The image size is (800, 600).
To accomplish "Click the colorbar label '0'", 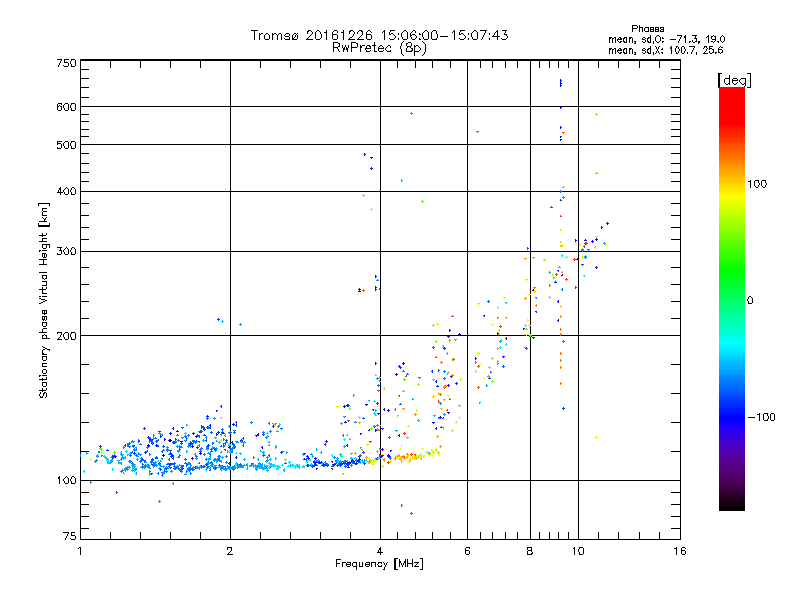I will coord(750,301).
